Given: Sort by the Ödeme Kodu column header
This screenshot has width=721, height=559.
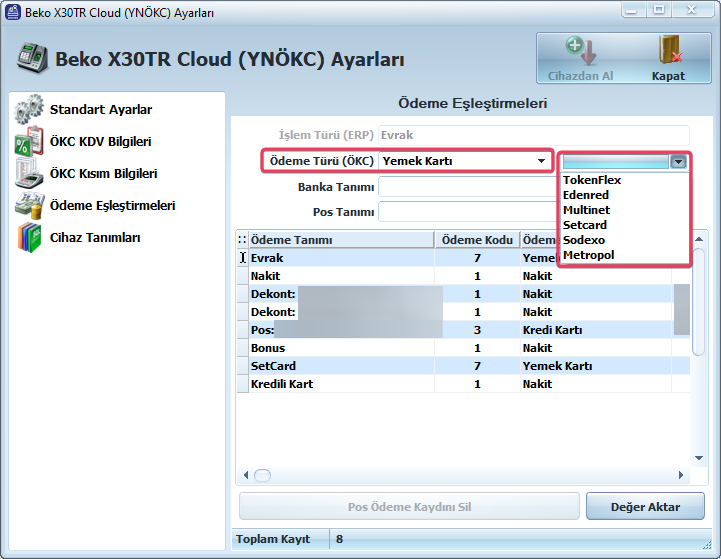Looking at the screenshot, I should (x=477, y=240).
